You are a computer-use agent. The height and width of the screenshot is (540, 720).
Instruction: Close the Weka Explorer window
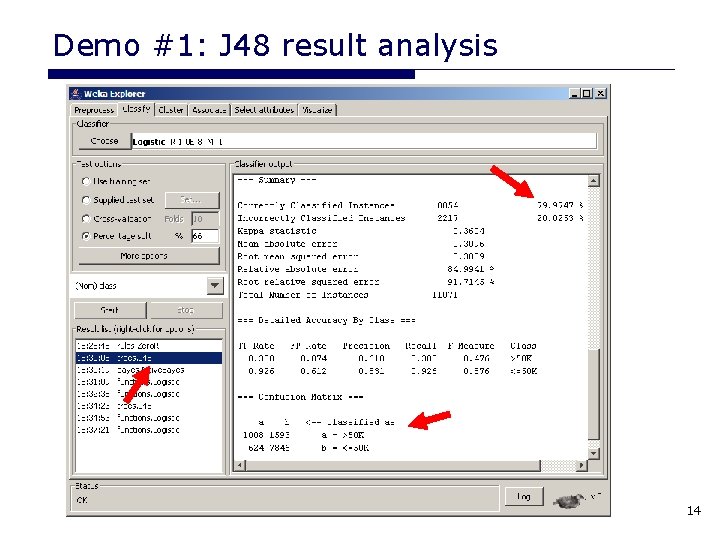601,93
